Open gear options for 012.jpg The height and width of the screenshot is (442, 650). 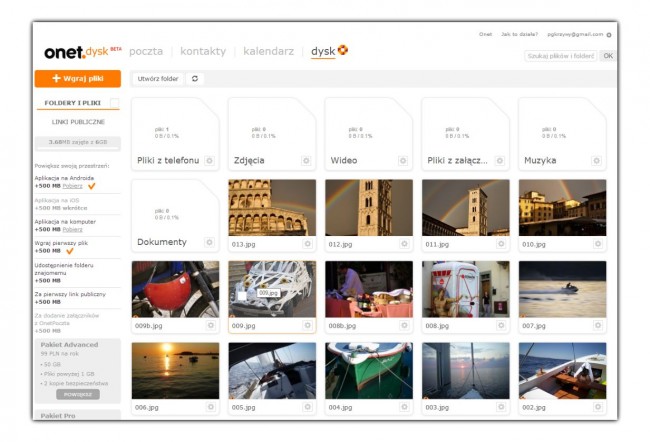point(404,244)
